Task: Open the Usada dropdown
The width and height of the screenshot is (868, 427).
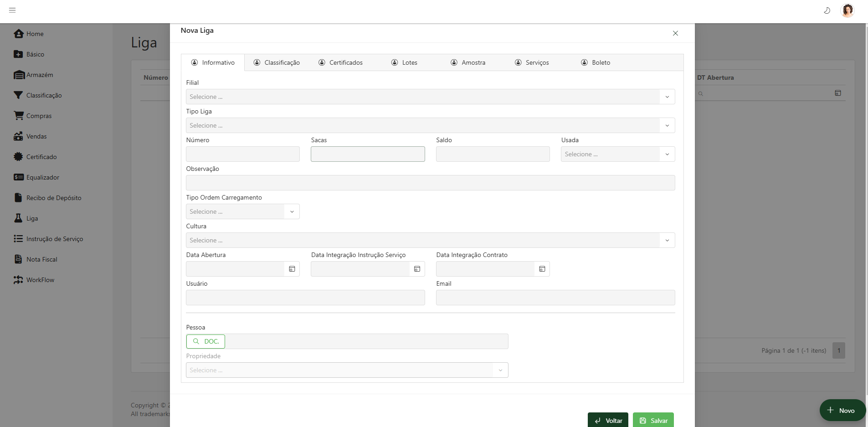Action: [667, 154]
